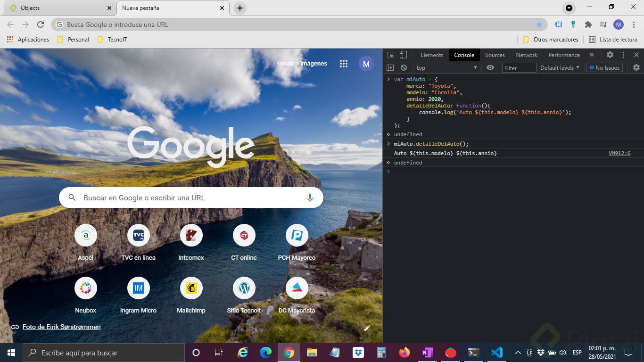Open the Default levels dropdown

[x=560, y=68]
